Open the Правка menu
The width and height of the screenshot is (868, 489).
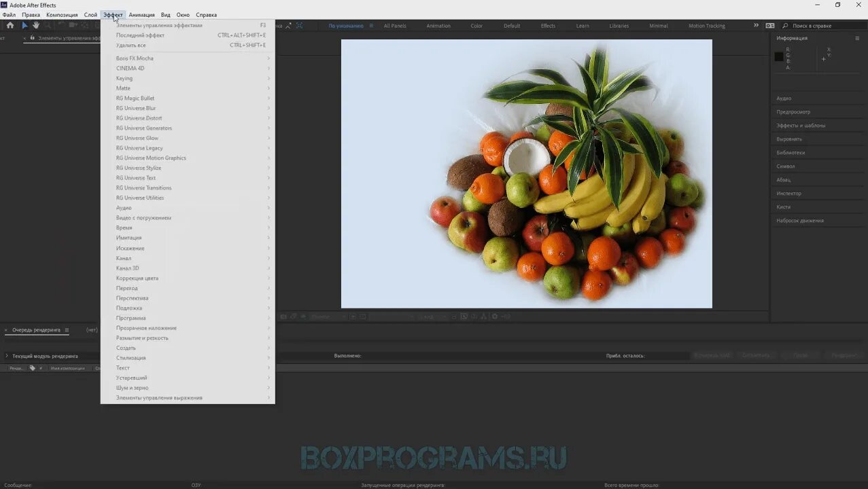point(31,15)
